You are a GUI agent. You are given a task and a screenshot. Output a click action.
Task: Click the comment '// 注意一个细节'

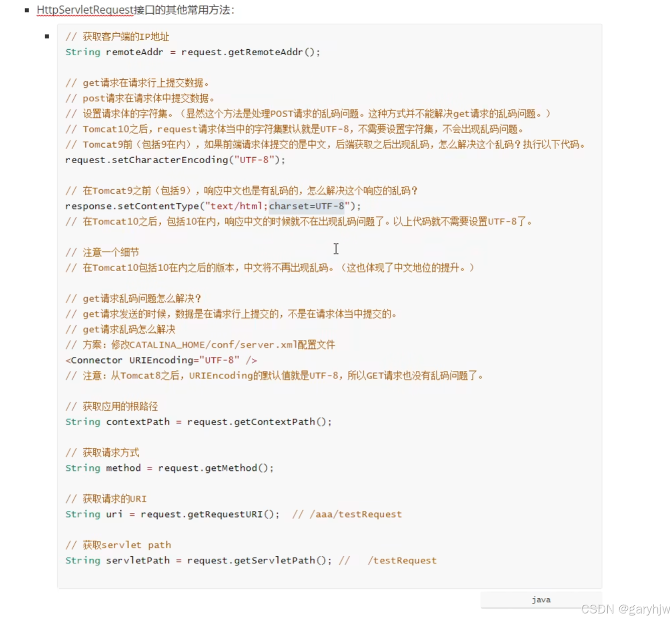click(102, 252)
